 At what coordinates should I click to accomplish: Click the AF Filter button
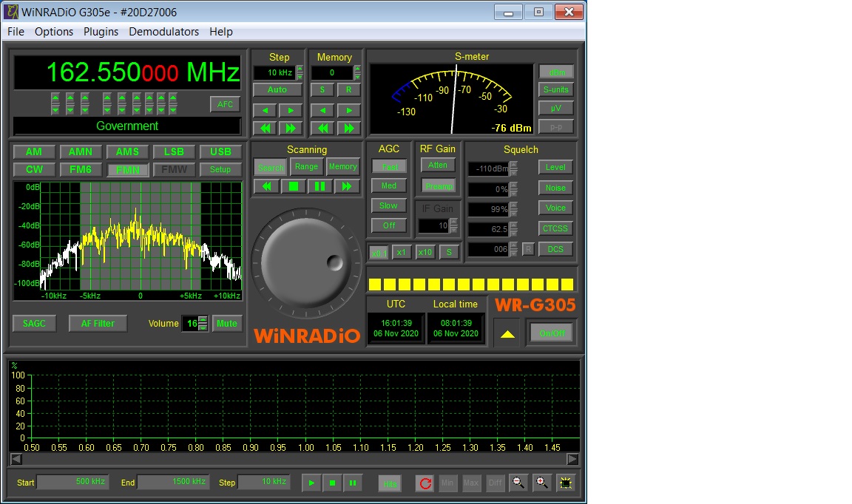[x=98, y=324]
